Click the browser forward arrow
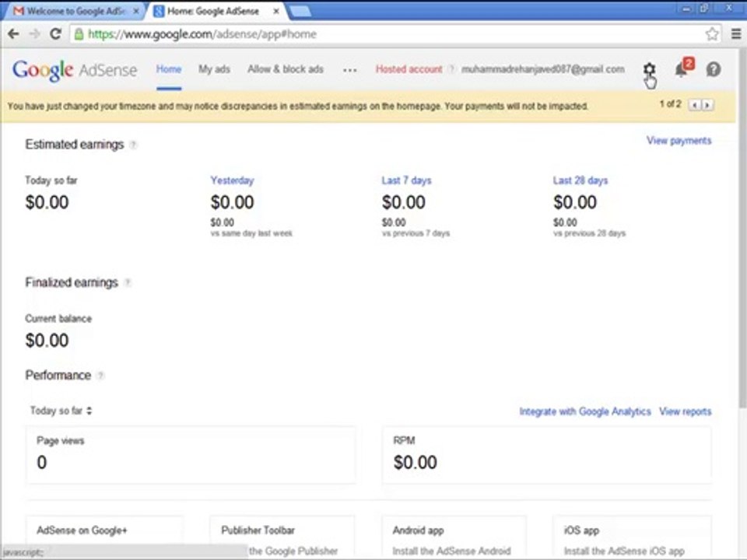This screenshot has width=747, height=560. (34, 33)
